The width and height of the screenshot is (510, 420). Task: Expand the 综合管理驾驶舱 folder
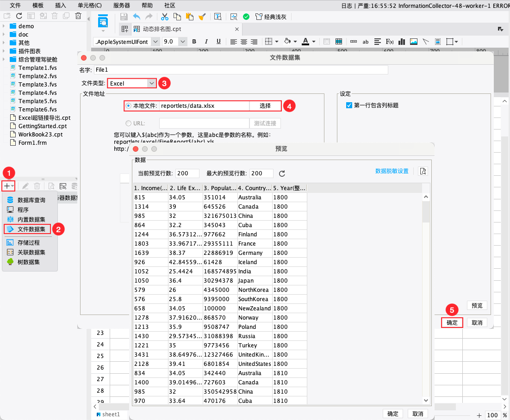(x=4, y=60)
